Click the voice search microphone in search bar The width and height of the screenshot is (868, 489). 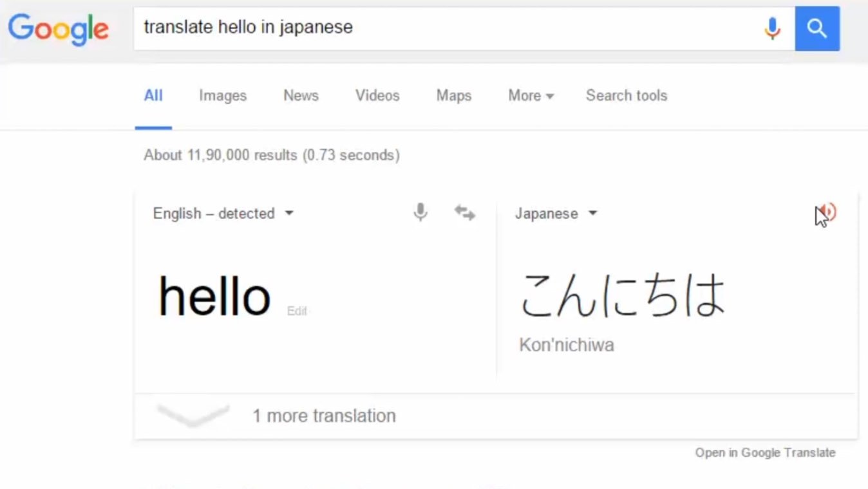coord(772,28)
